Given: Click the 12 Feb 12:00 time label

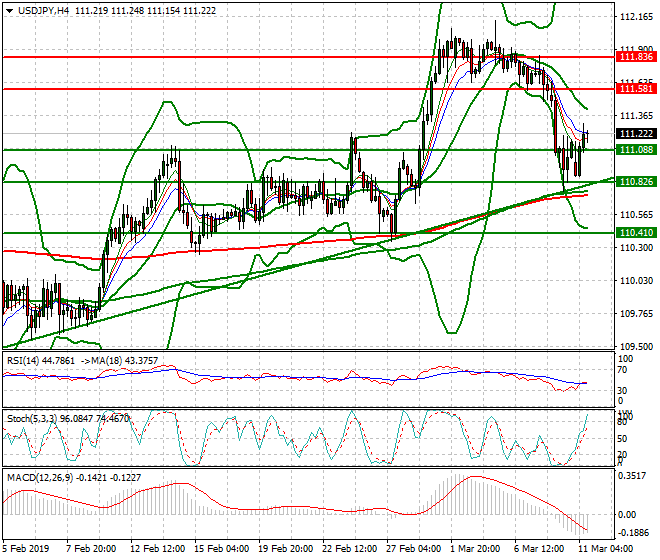Looking at the screenshot, I should [x=158, y=549].
